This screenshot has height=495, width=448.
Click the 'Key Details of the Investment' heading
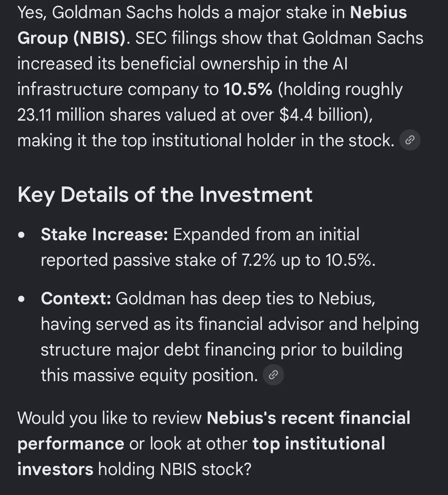click(x=165, y=195)
